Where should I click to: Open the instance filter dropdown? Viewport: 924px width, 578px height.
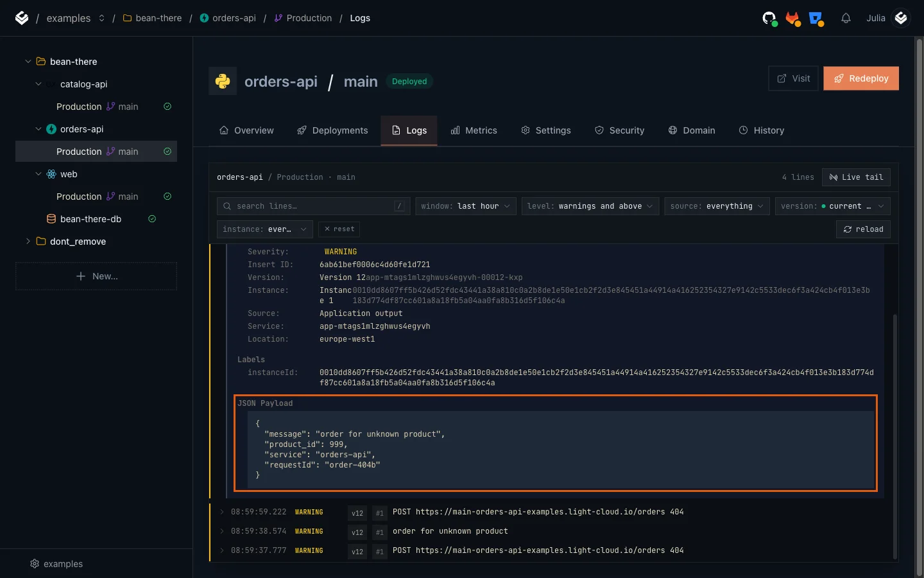pos(265,229)
